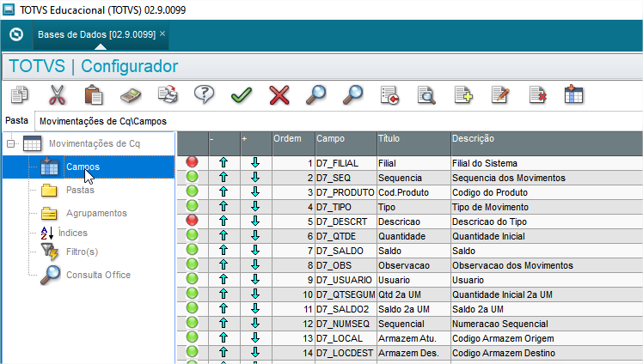Toggle the green status of D7_PRODUTO
This screenshot has height=364, width=643.
(192, 191)
